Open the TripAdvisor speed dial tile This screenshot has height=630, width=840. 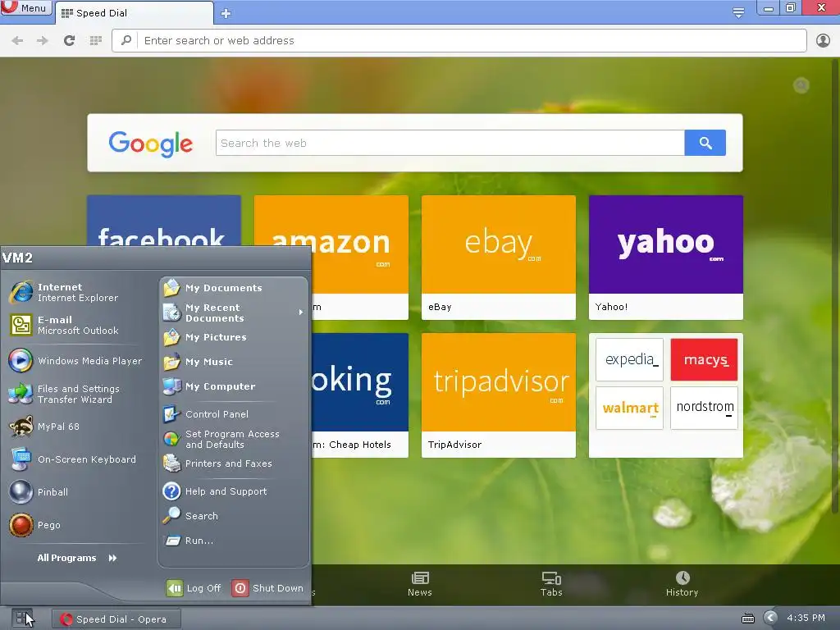click(499, 395)
